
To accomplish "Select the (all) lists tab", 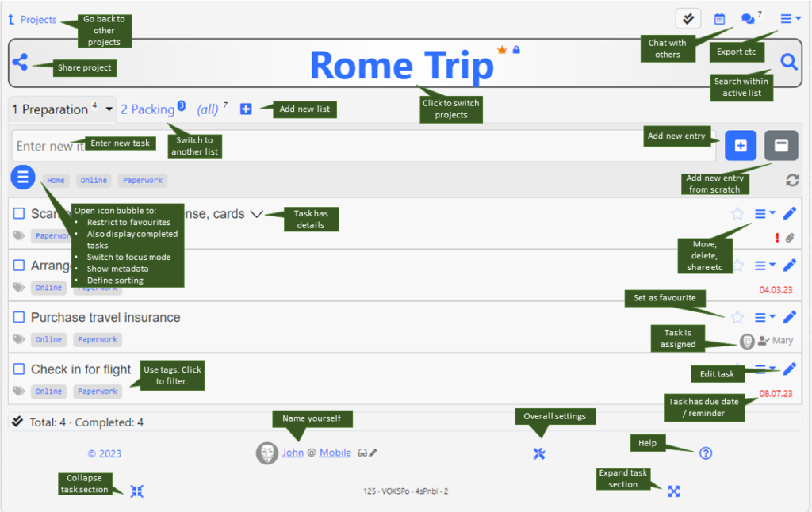I will point(208,109).
